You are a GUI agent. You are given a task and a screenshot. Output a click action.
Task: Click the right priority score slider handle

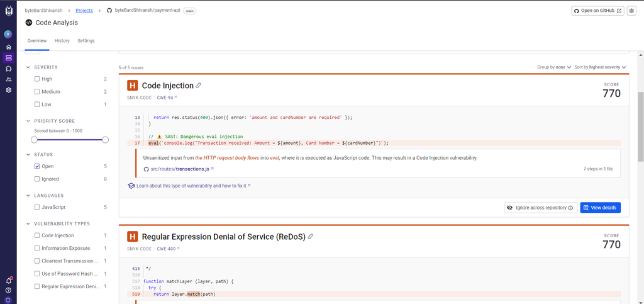click(x=105, y=140)
